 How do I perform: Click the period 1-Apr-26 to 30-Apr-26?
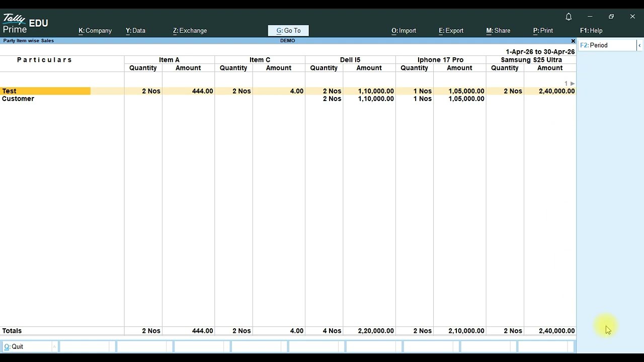click(540, 52)
